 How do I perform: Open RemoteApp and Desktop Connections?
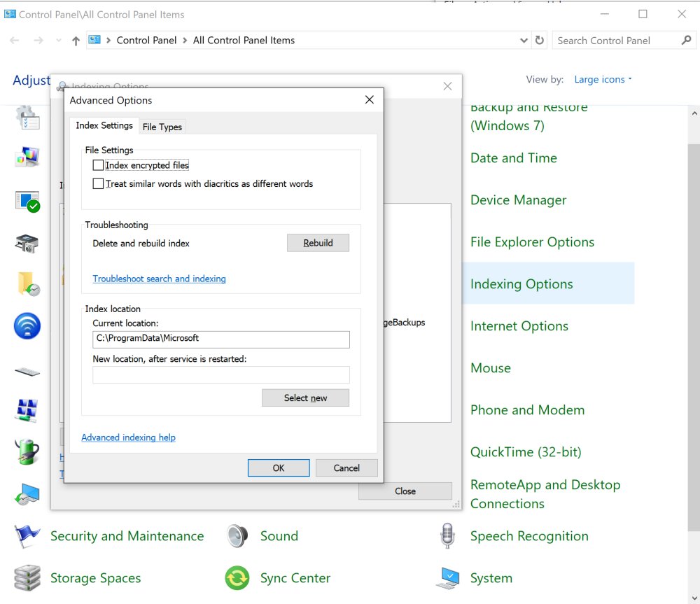point(545,493)
